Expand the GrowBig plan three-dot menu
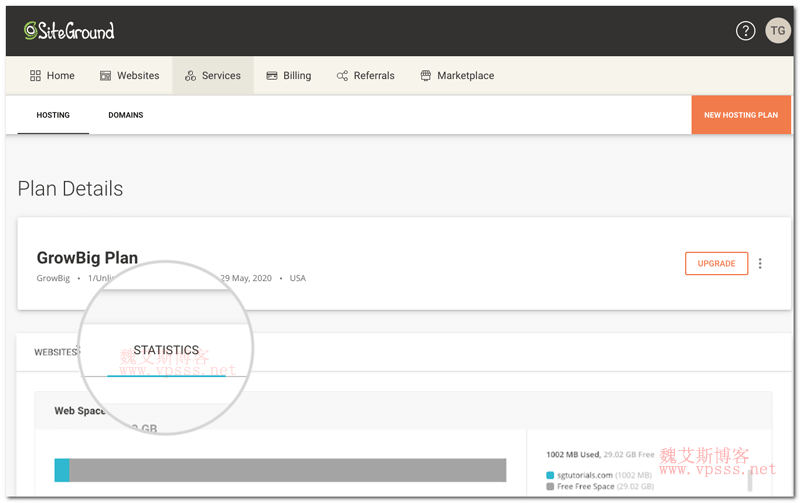 point(760,264)
